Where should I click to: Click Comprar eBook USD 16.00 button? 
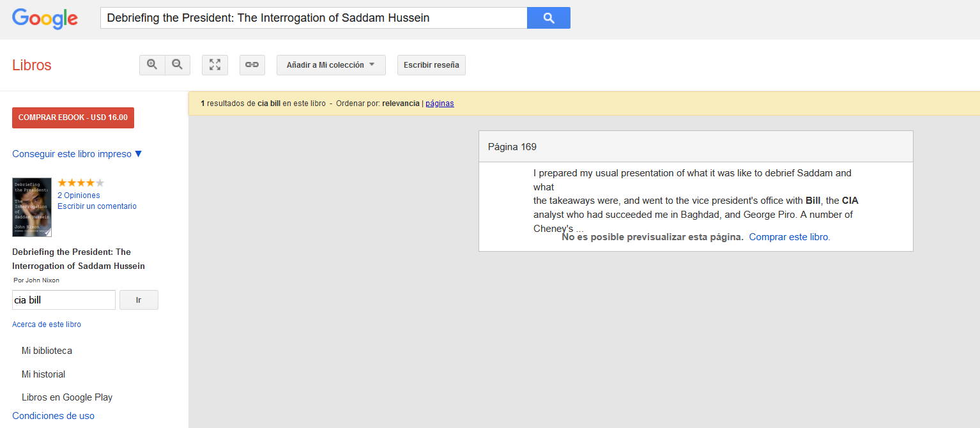(73, 118)
